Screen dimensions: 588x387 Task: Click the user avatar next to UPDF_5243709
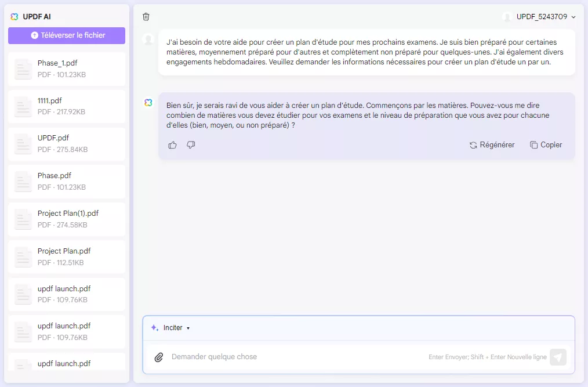coord(507,16)
